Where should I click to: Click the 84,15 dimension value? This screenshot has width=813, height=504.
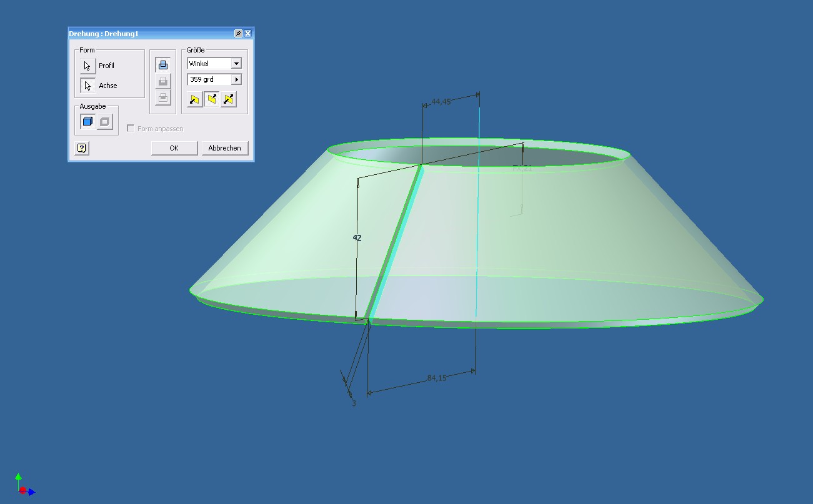pyautogui.click(x=437, y=378)
